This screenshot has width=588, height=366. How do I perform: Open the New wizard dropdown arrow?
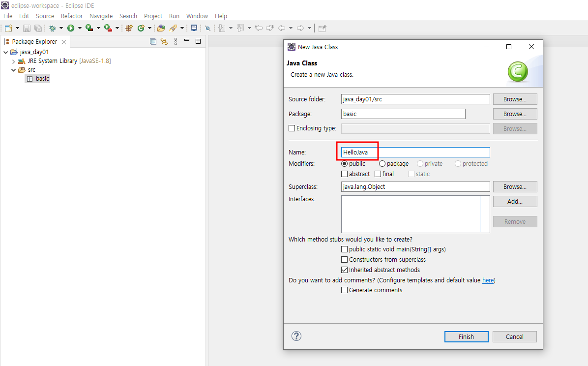coord(17,28)
